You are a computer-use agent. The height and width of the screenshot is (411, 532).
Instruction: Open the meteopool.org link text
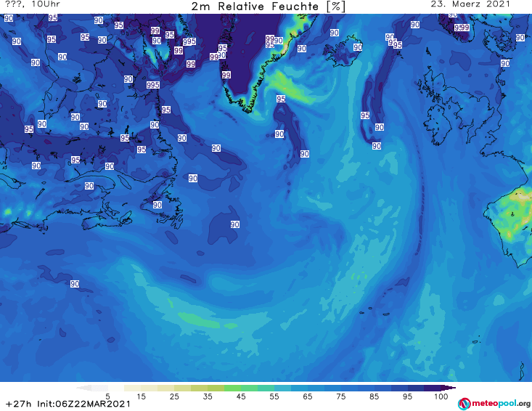pos(501,403)
